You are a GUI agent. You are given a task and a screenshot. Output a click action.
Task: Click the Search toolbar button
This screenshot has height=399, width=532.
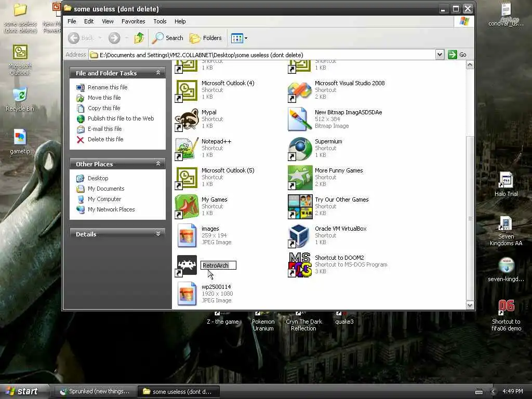tap(168, 38)
